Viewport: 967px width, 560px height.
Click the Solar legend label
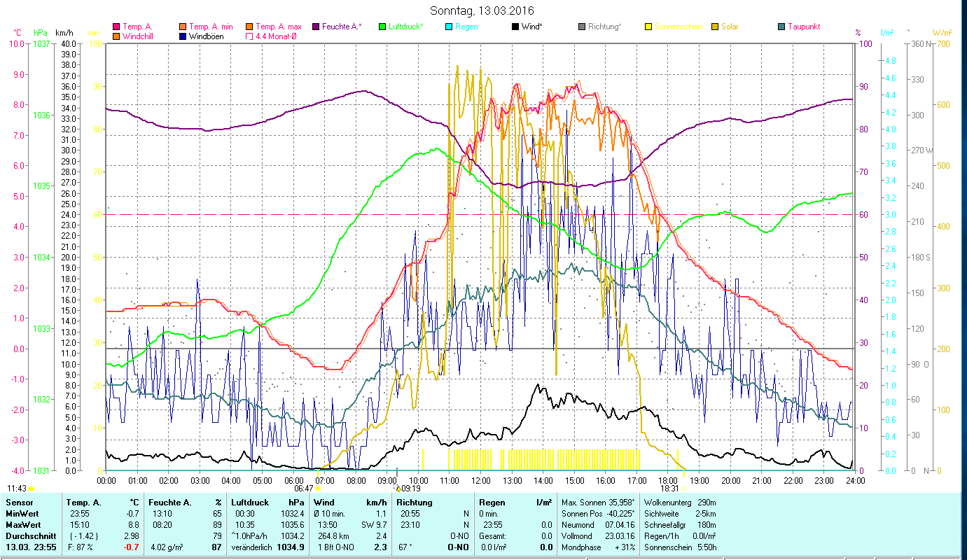(x=730, y=27)
